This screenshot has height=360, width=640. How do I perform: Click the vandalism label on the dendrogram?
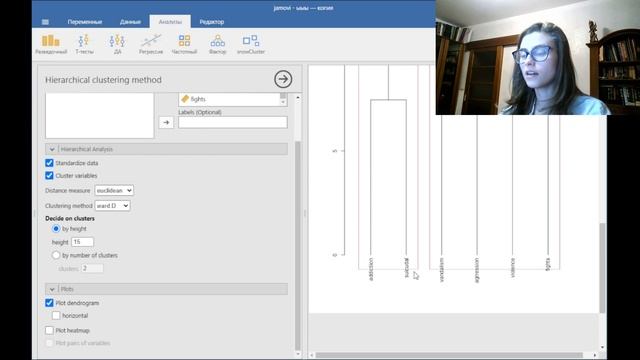441,270
